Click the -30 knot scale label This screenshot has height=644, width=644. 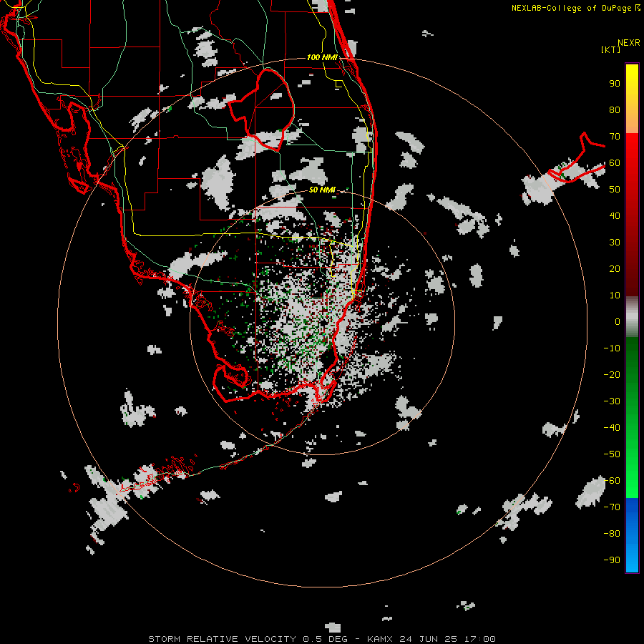pos(612,401)
